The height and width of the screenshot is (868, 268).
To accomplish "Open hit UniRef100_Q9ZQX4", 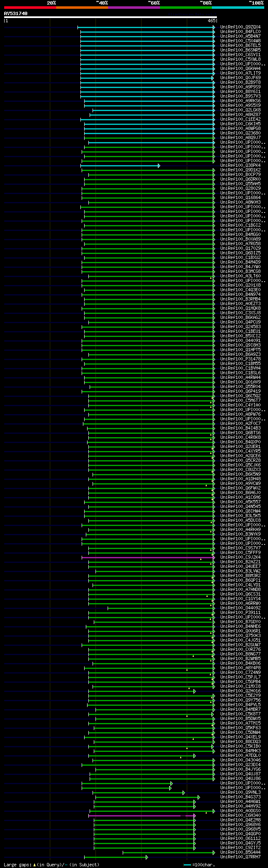I will coord(240,27).
